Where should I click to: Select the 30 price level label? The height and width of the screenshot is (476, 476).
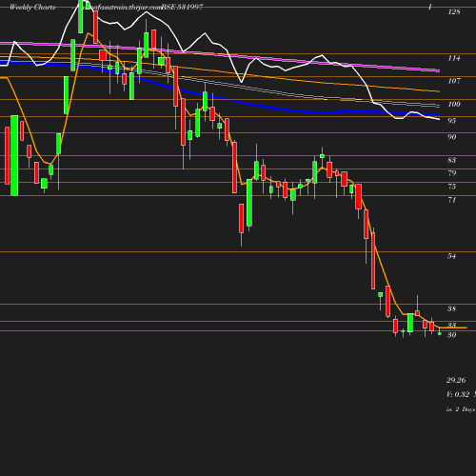tap(451, 335)
